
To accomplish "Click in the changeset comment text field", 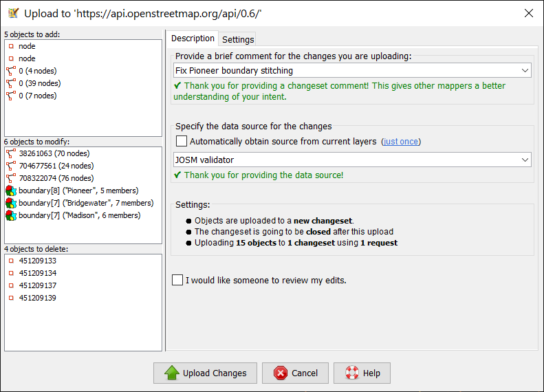I will click(344, 70).
